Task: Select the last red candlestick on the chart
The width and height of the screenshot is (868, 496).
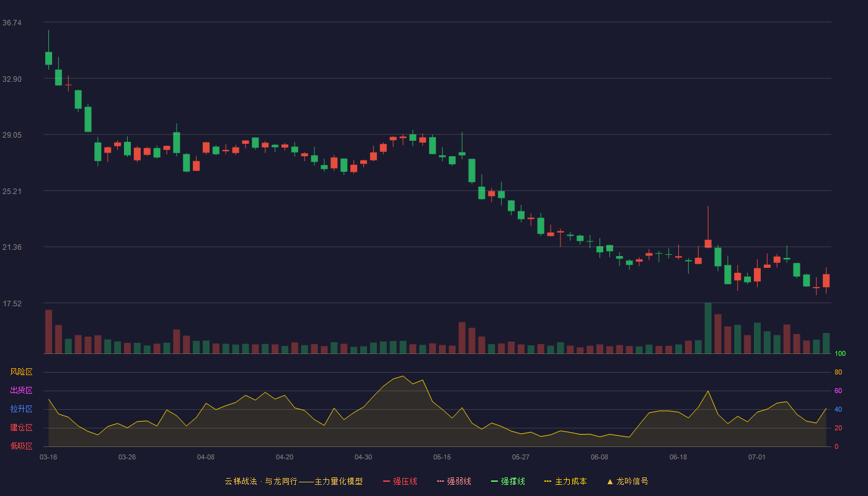Action: click(x=826, y=280)
